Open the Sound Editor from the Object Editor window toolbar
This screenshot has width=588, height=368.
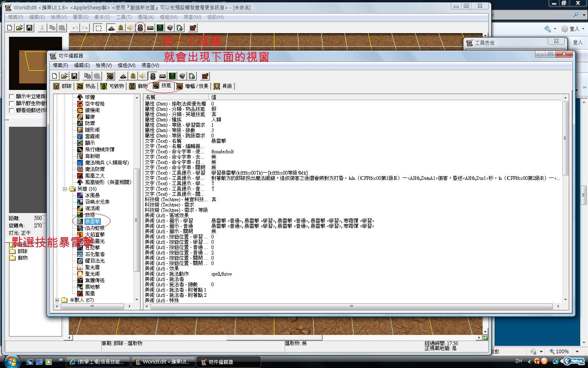pyautogui.click(x=143, y=76)
